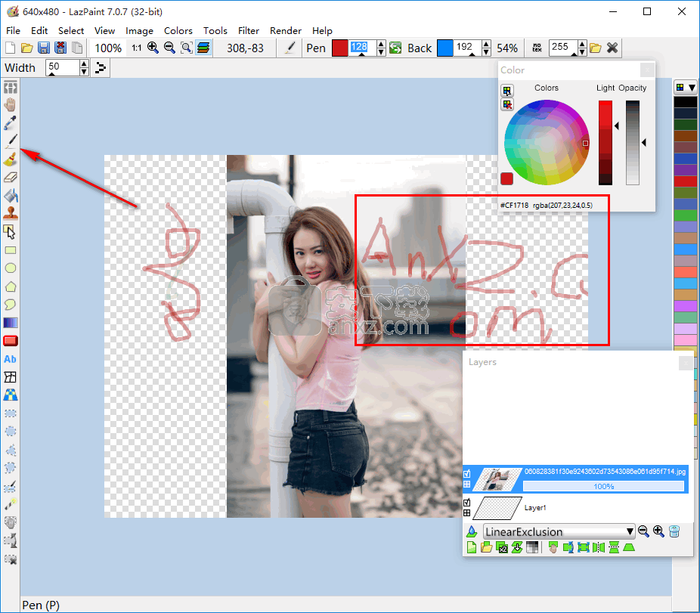700x613 pixels.
Task: Select the Hand pan tool
Action: 11,104
